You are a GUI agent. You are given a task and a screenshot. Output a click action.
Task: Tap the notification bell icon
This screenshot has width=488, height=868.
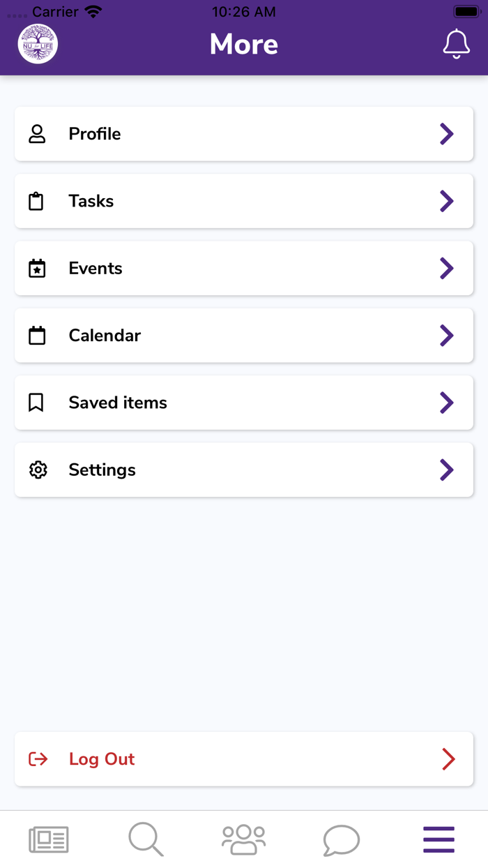pos(457,44)
